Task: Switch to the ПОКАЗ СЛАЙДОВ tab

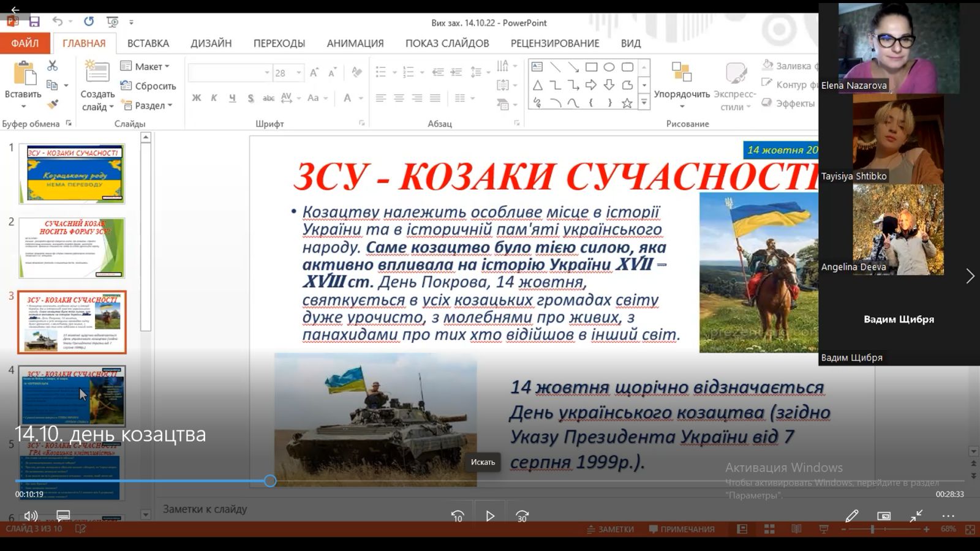Action: click(447, 43)
